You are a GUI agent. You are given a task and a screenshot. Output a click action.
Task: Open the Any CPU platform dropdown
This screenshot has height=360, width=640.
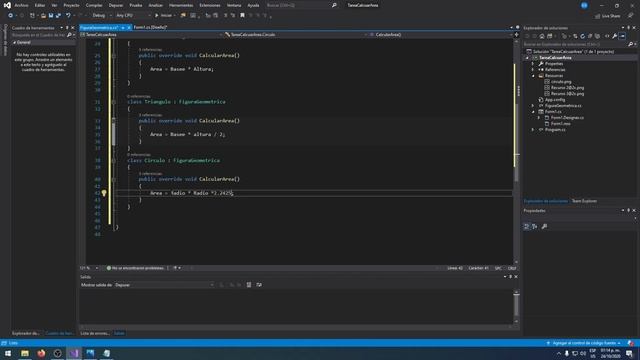click(133, 16)
